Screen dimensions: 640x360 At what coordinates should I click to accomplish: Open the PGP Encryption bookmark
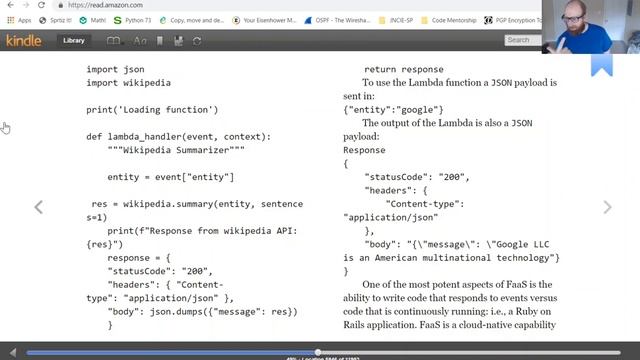click(x=513, y=20)
